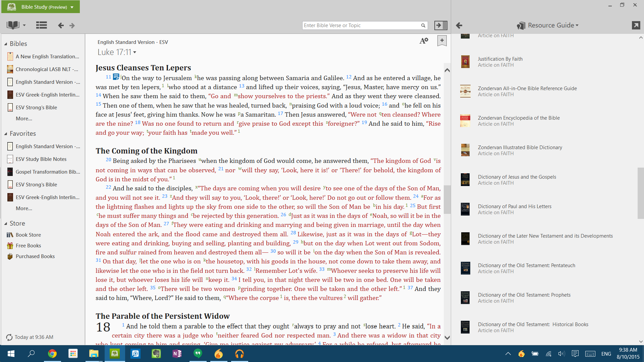Select A New English Translation Bible

click(x=44, y=57)
